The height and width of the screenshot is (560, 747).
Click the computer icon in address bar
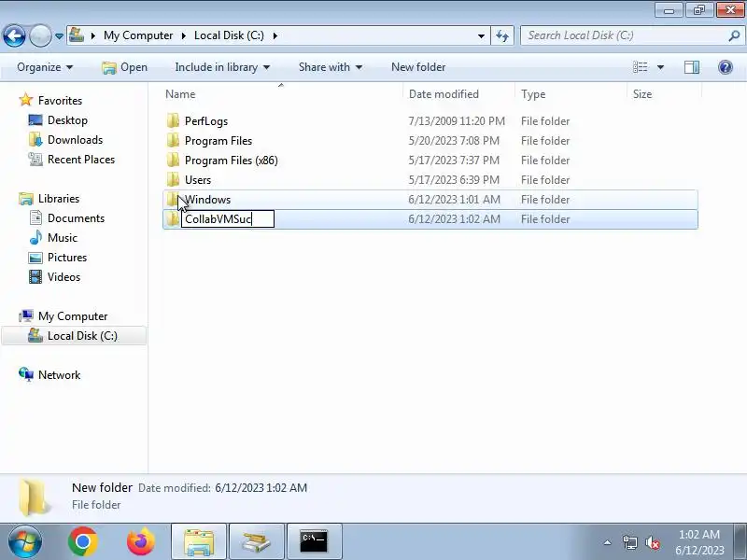77,35
